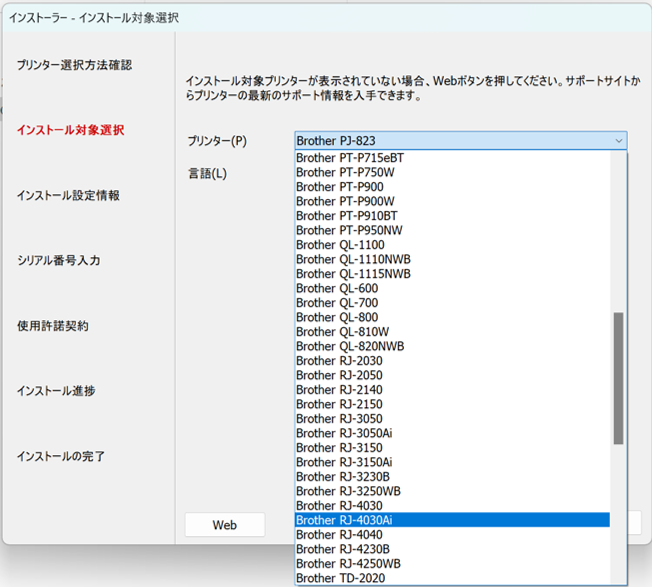The image size is (652, 587).
Task: Click highlighted Brother RJ-4030Ai entry
Action: [452, 520]
